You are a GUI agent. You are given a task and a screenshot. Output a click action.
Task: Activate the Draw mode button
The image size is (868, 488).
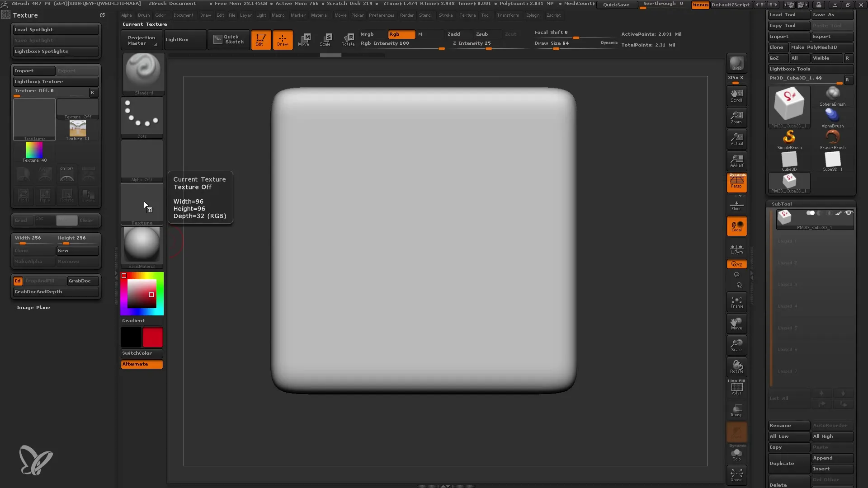click(x=283, y=40)
